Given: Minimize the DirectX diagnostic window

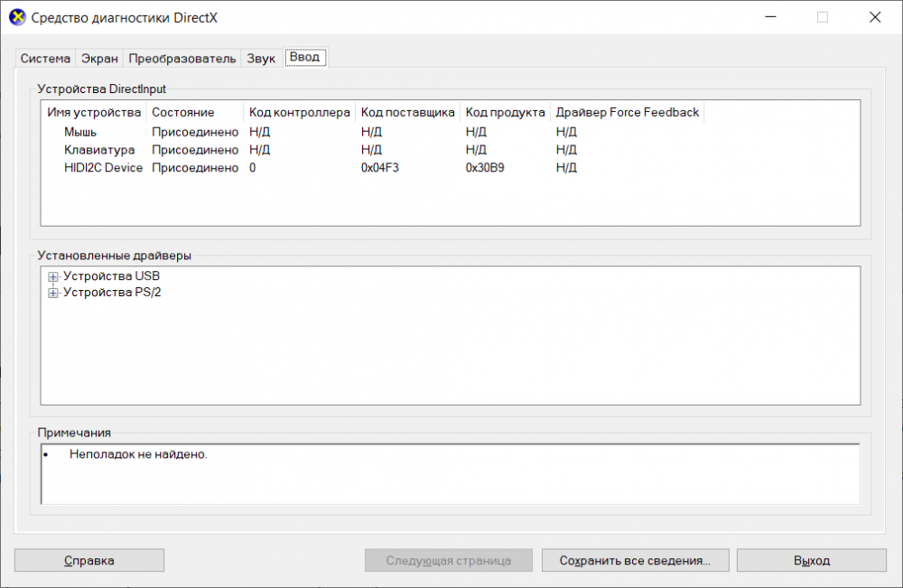Looking at the screenshot, I should coord(770,17).
